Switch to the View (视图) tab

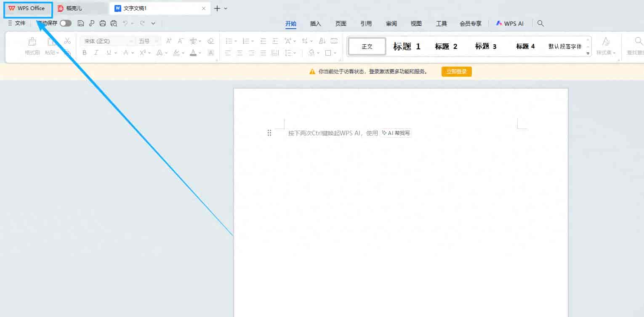416,24
